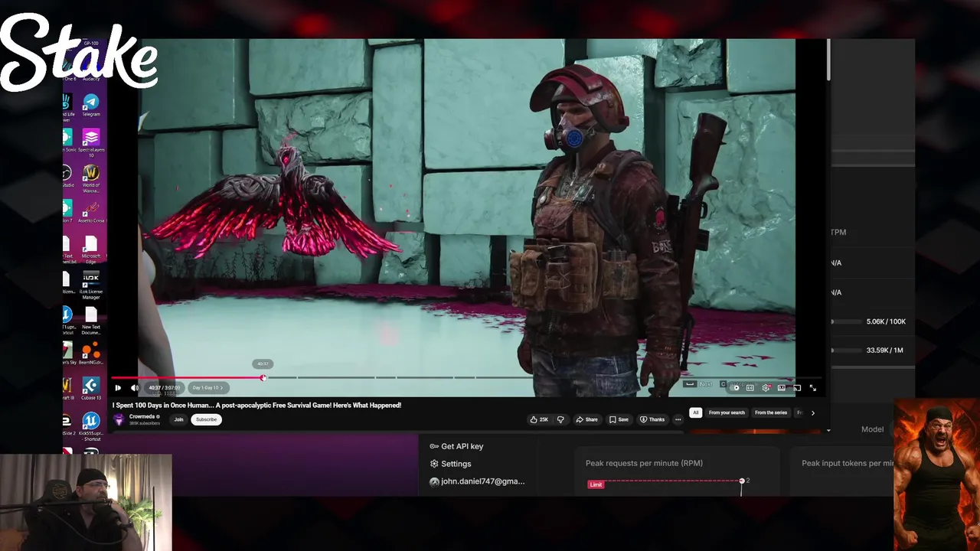Toggle the autoplay switch in the player

coord(734,388)
